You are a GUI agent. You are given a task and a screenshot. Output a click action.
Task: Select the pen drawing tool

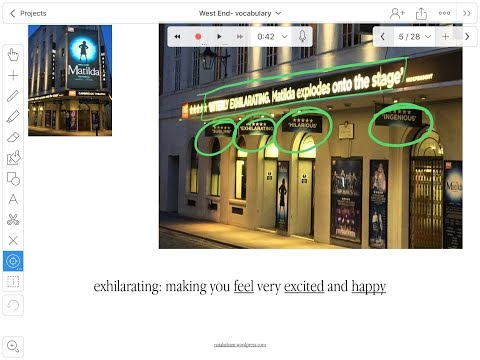(13, 96)
